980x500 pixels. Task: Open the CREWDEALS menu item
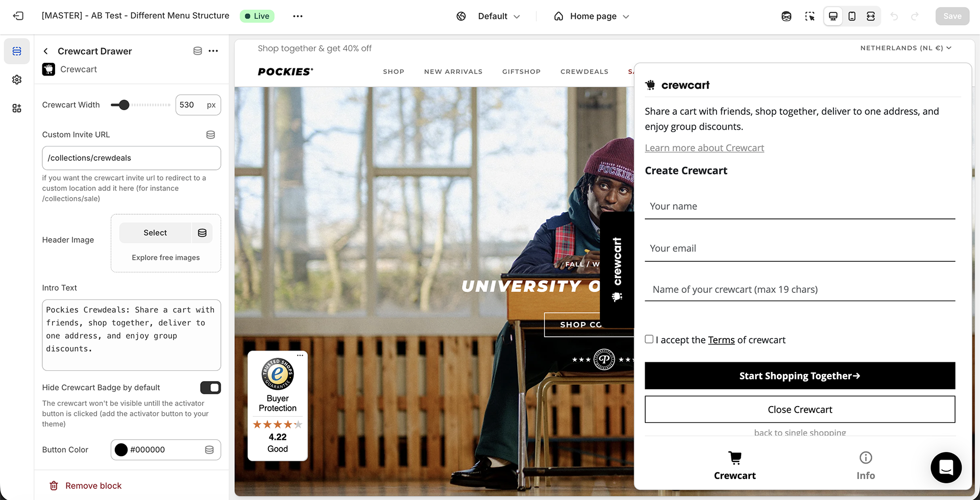(x=584, y=71)
